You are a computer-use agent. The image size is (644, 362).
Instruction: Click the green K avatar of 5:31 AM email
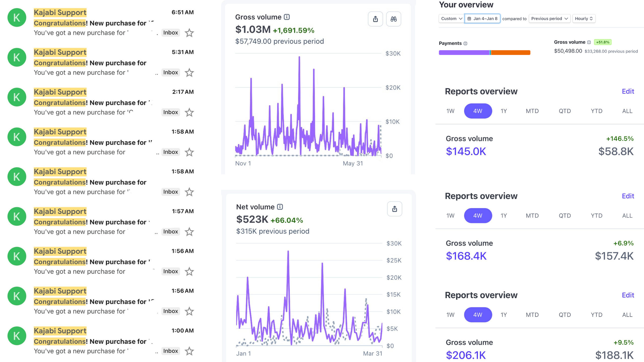17,57
